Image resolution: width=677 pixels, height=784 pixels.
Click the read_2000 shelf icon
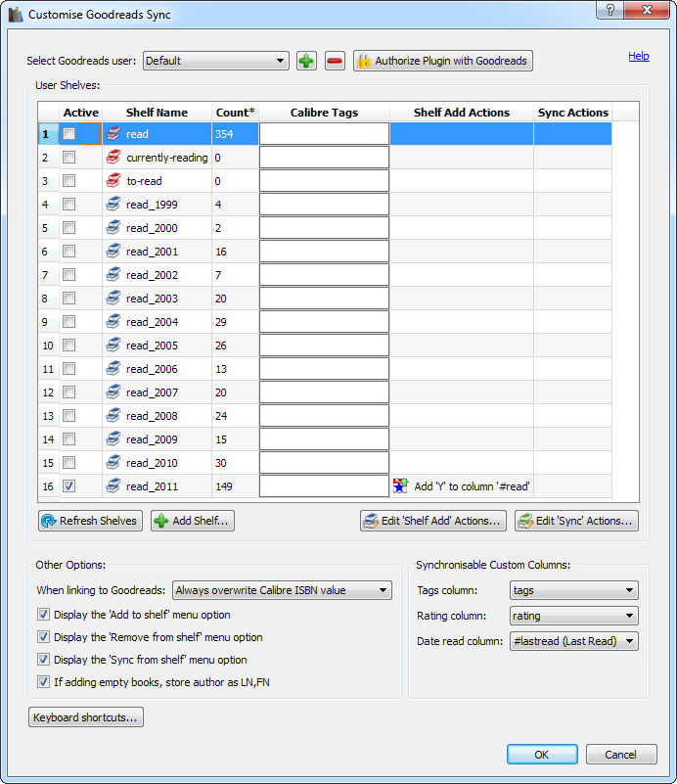click(x=113, y=227)
